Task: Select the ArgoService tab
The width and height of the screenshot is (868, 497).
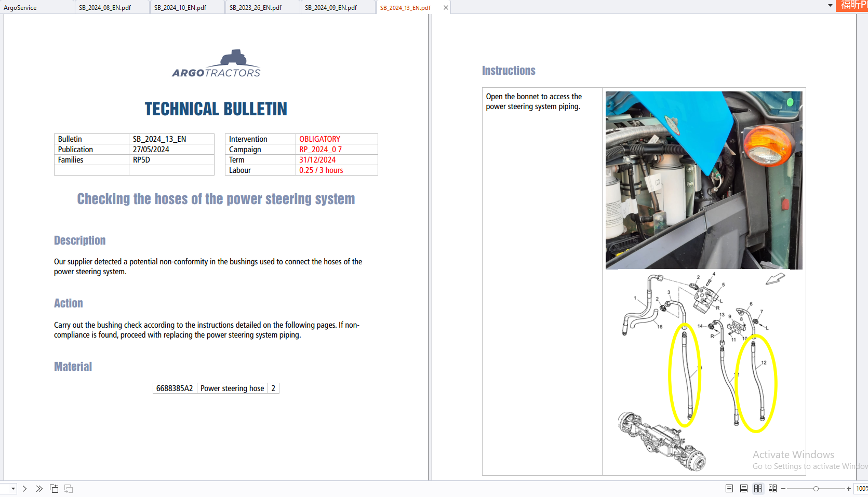Action: click(x=22, y=7)
